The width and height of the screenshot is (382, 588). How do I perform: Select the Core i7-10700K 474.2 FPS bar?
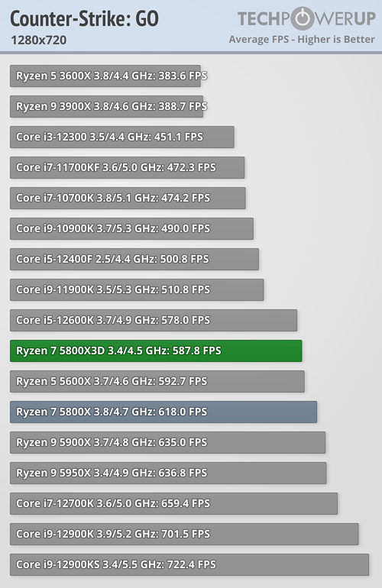[x=128, y=199]
